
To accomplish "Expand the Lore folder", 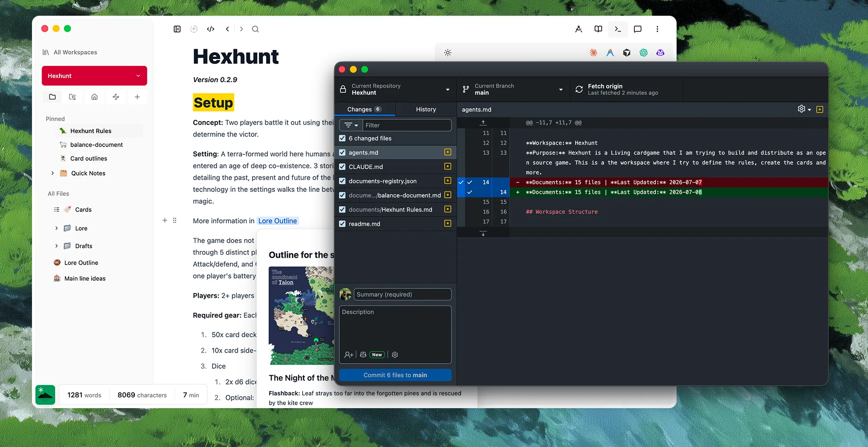I will pos(57,228).
